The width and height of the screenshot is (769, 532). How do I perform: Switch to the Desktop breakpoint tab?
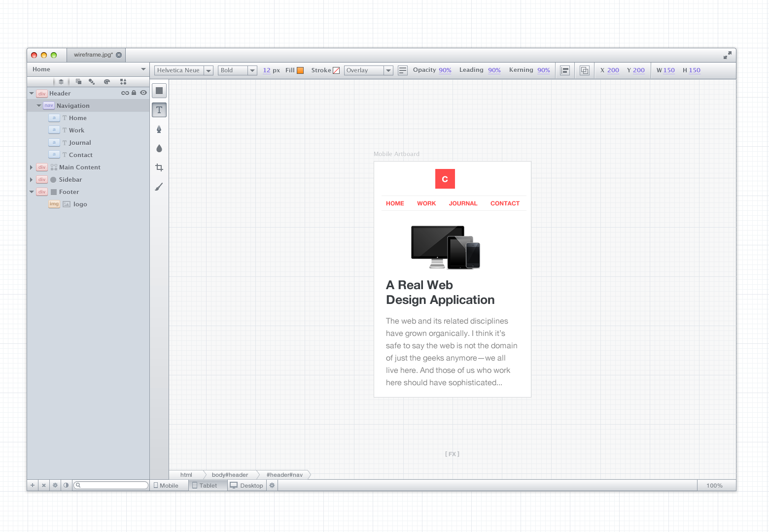[x=247, y=485]
